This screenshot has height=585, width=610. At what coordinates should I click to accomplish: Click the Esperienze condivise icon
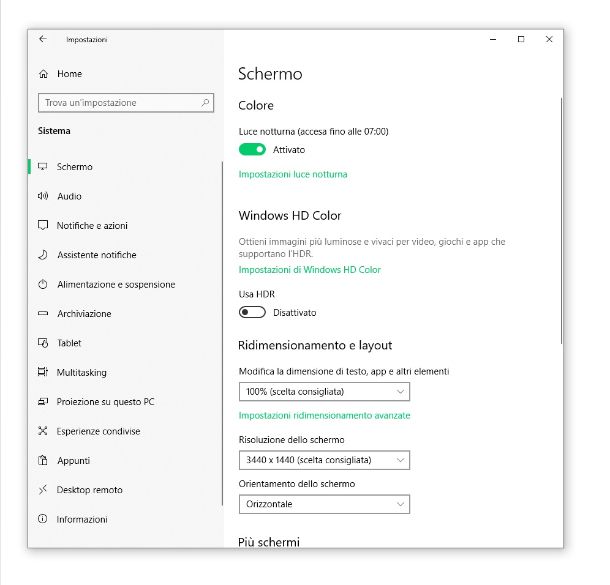(43, 431)
